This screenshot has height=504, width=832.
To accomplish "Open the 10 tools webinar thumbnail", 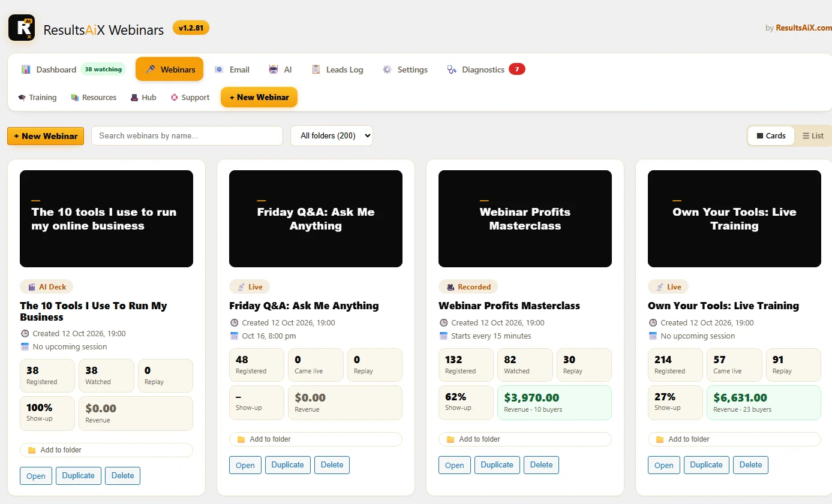I will click(x=106, y=219).
